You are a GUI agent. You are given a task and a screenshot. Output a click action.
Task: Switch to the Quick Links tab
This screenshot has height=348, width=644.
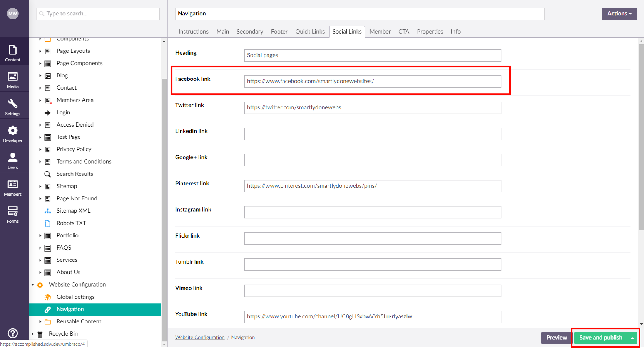click(310, 32)
